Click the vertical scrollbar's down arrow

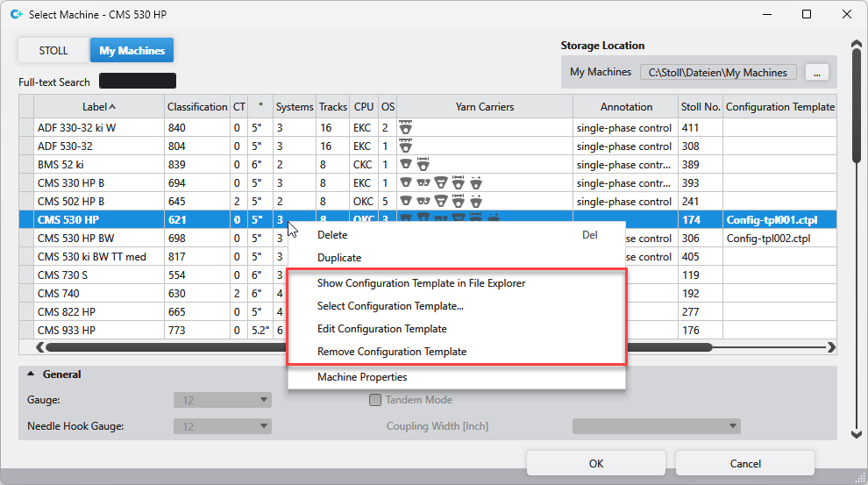[x=857, y=433]
